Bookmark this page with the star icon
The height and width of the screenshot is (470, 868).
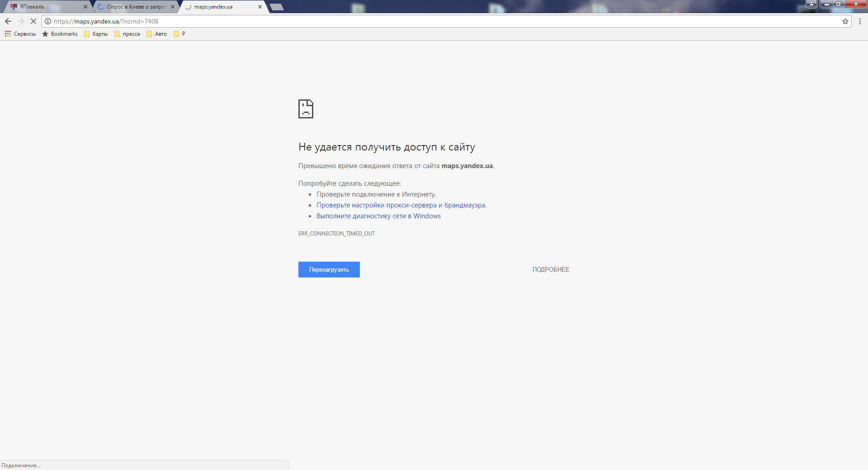[x=845, y=21]
